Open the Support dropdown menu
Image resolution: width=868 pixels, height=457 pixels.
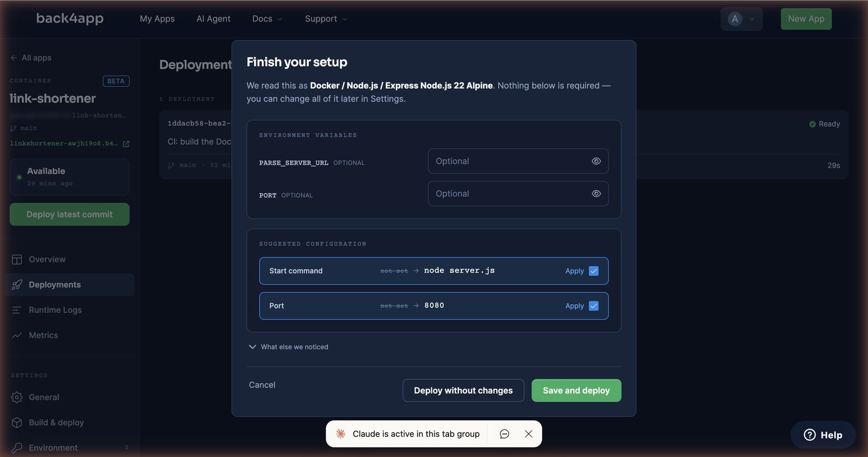tap(325, 18)
